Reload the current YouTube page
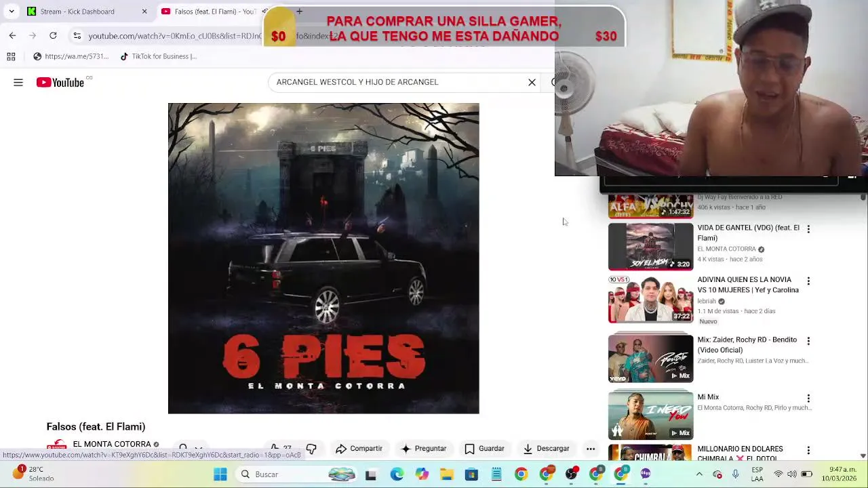Viewport: 868px width, 488px height. click(53, 35)
